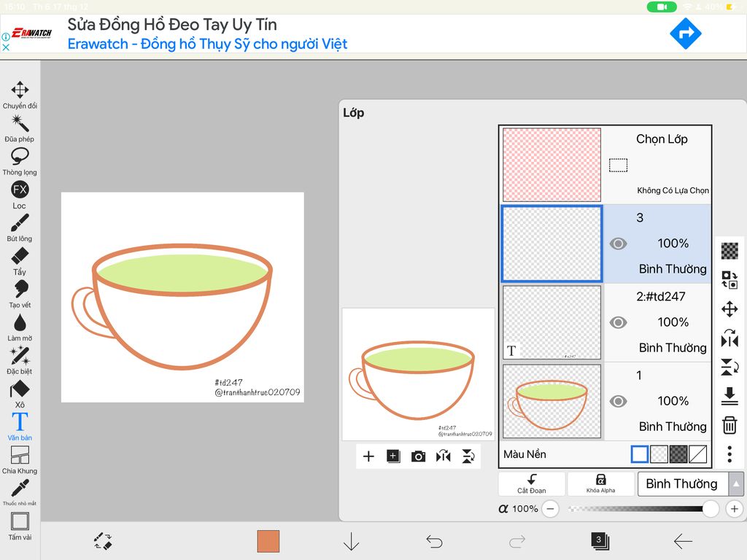Select layer 3 row
747x560 pixels.
click(x=605, y=244)
